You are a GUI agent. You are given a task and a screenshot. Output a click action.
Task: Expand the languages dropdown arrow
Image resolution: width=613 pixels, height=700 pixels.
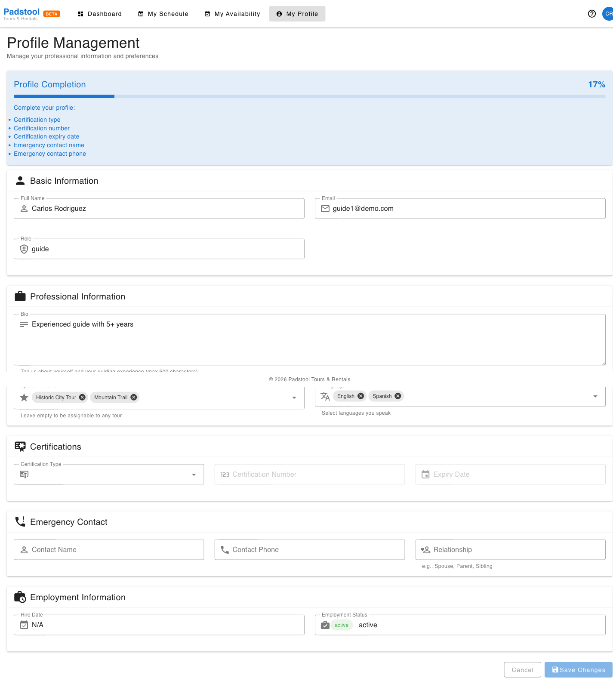595,396
